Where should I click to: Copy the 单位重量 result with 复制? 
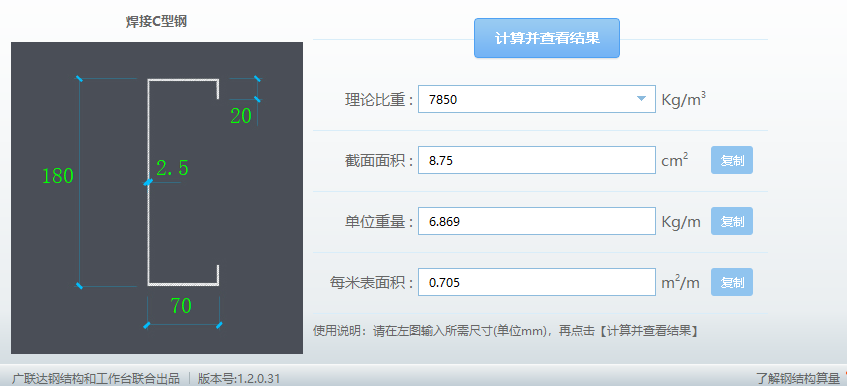click(x=732, y=221)
